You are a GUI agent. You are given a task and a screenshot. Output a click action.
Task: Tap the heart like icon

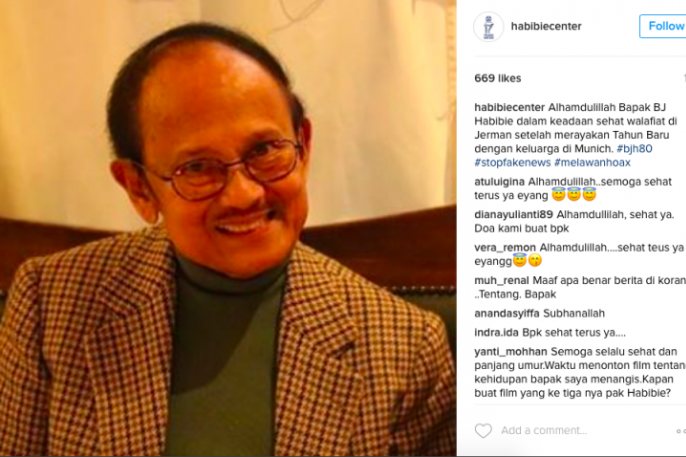point(483,430)
